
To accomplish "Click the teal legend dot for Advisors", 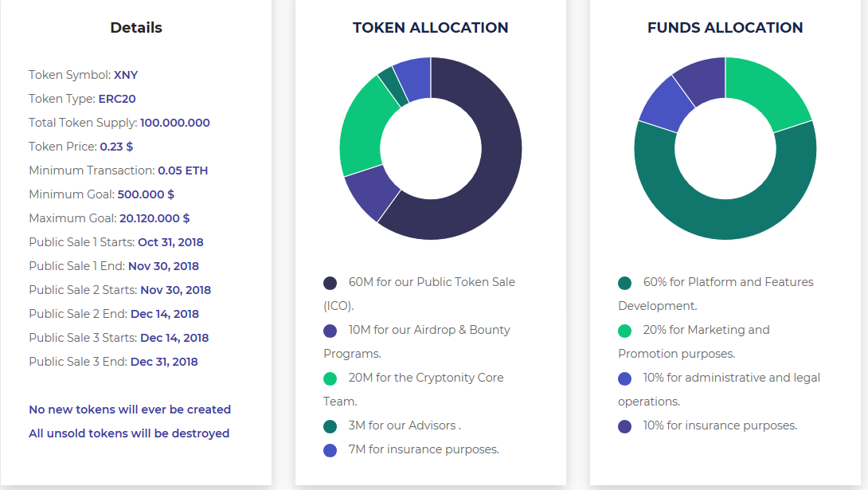I will (x=330, y=426).
